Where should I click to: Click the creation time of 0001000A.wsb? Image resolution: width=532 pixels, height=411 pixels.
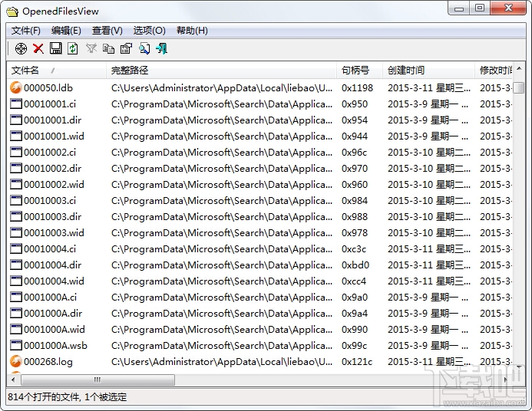click(x=428, y=345)
